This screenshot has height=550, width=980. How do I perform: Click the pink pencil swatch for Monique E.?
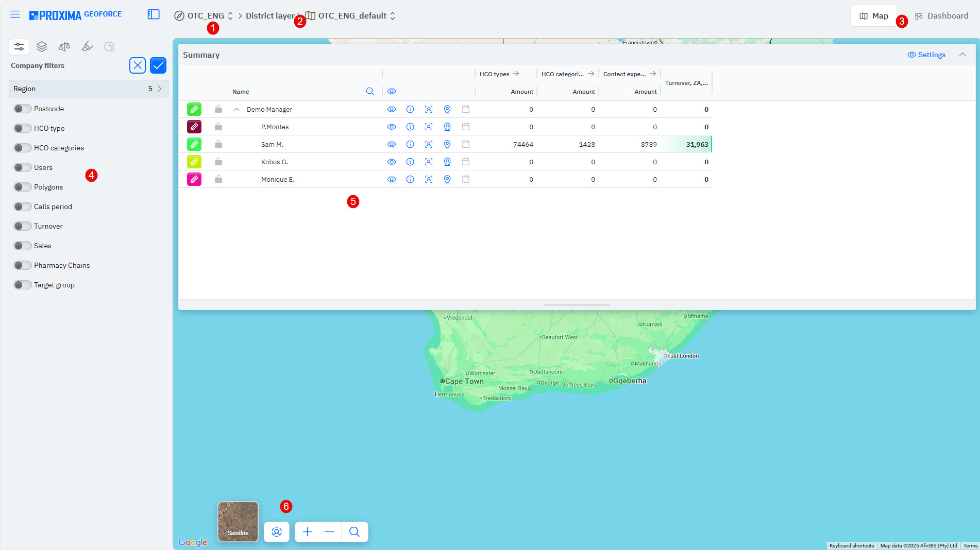point(194,179)
